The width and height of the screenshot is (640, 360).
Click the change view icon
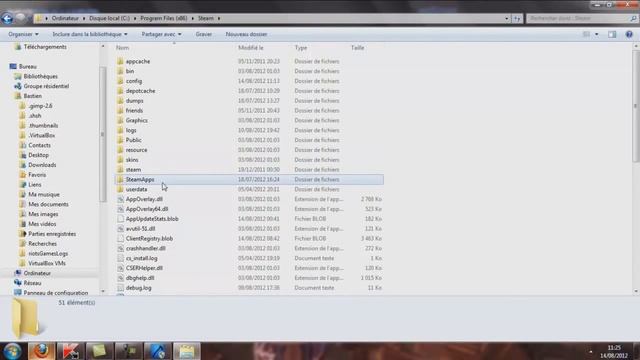tap(586, 34)
